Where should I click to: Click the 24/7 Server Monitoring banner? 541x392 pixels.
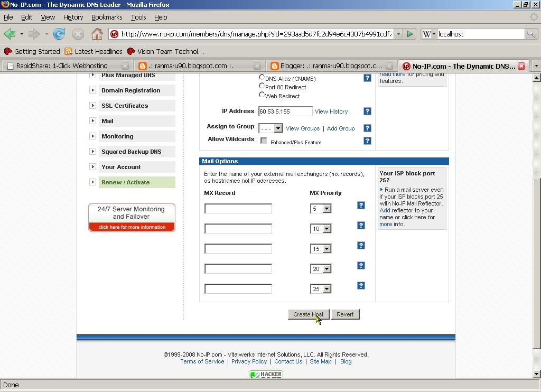point(132,217)
